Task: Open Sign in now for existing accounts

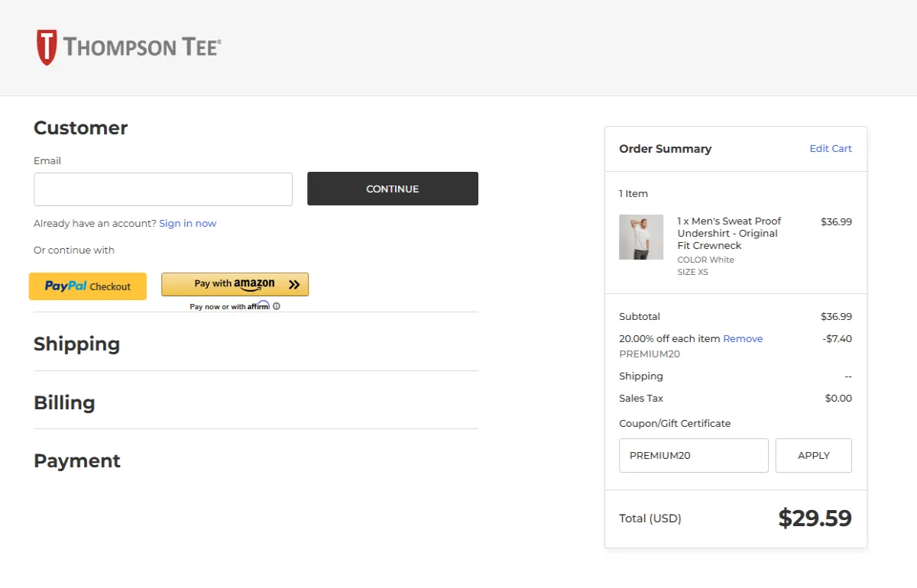Action: pos(187,223)
